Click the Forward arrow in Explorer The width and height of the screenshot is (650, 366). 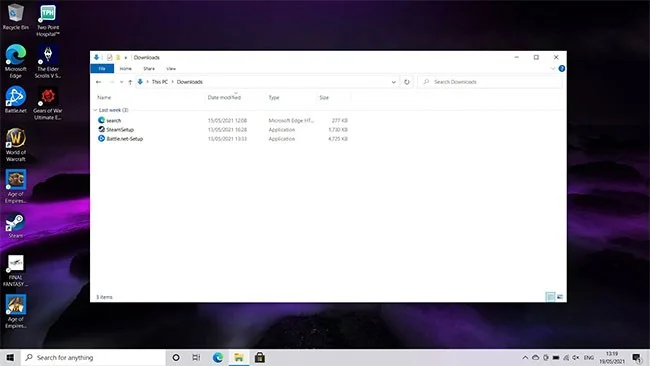(x=112, y=82)
